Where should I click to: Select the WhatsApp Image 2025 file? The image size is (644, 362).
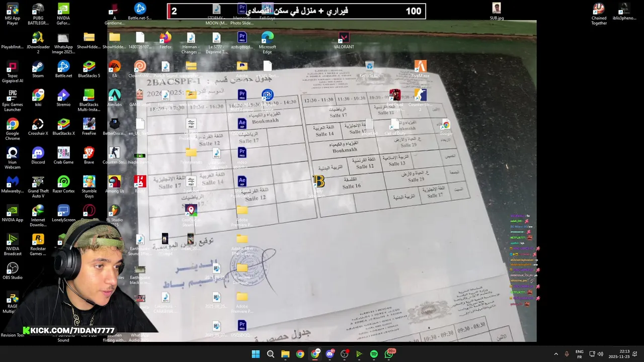pos(63,43)
